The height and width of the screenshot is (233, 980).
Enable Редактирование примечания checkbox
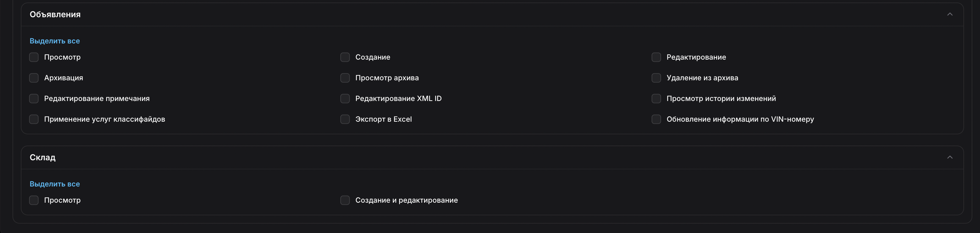[x=34, y=99]
